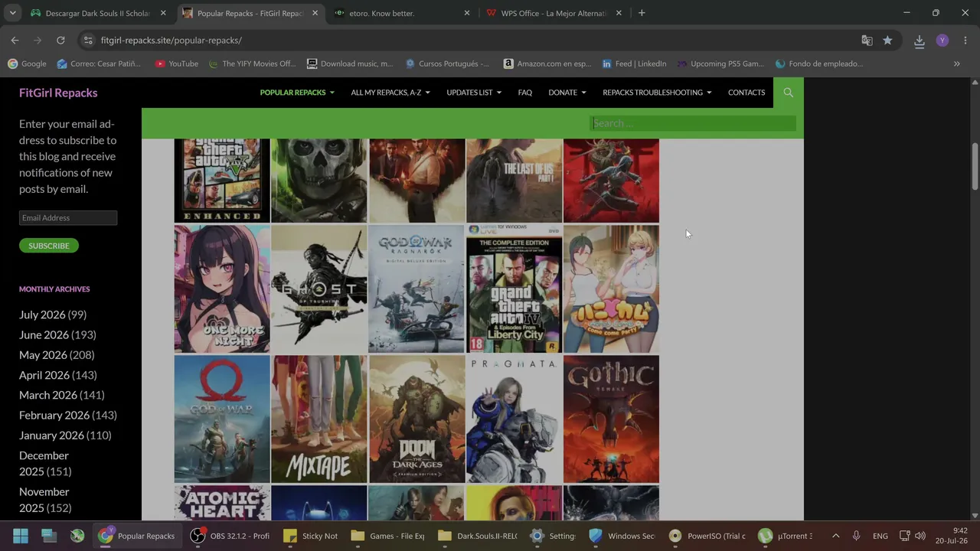Open the Dark.Souls.II folder taskbar window
This screenshot has width=980, height=551.
(x=478, y=536)
